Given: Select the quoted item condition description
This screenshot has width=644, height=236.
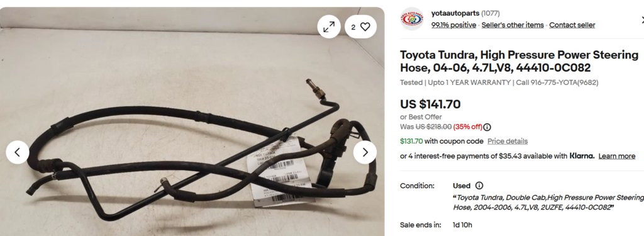Looking at the screenshot, I should [548, 202].
